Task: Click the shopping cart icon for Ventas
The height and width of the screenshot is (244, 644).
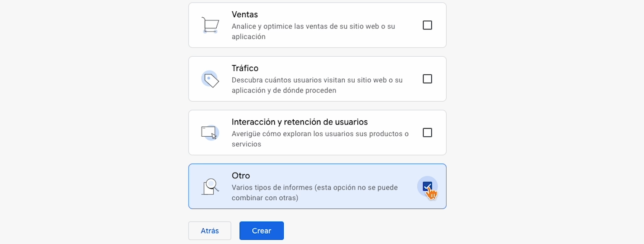Action: [210, 25]
